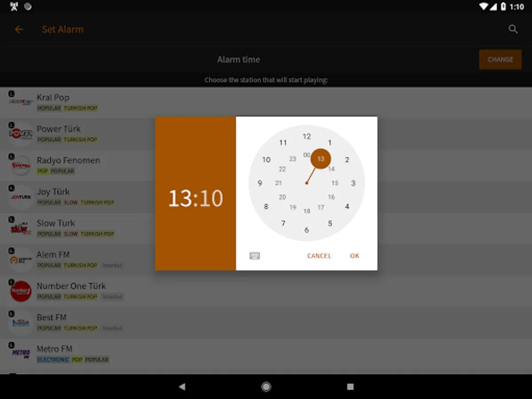Viewport: 532px width, 399px height.
Task: Choose Kral Pop station name
Action: (53, 98)
